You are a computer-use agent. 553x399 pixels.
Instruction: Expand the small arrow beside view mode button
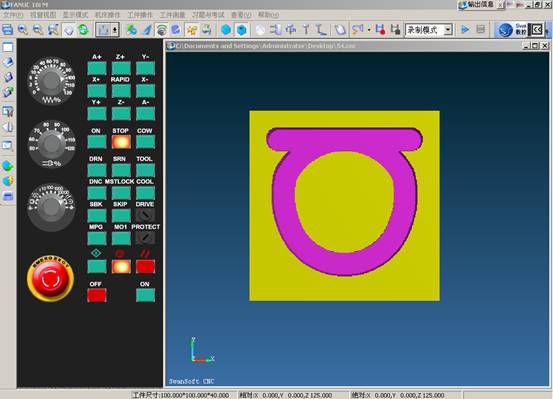115,30
